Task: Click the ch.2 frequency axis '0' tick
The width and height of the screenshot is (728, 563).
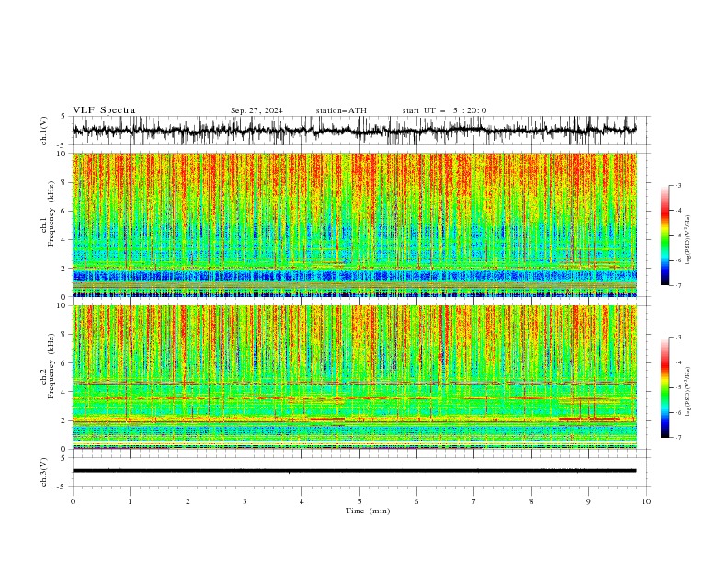Action: coord(63,449)
